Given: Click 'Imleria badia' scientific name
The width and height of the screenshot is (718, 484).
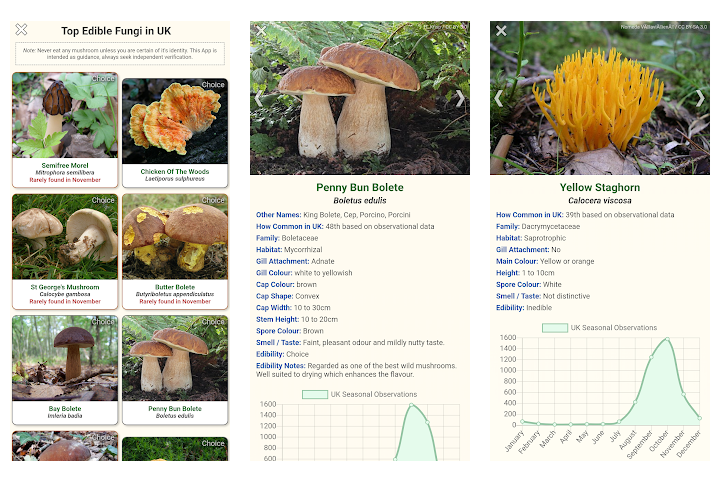Looking at the screenshot, I should (x=65, y=416).
